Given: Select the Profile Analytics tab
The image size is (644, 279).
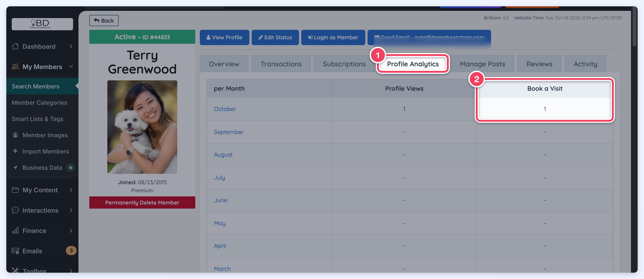Looking at the screenshot, I should (413, 64).
